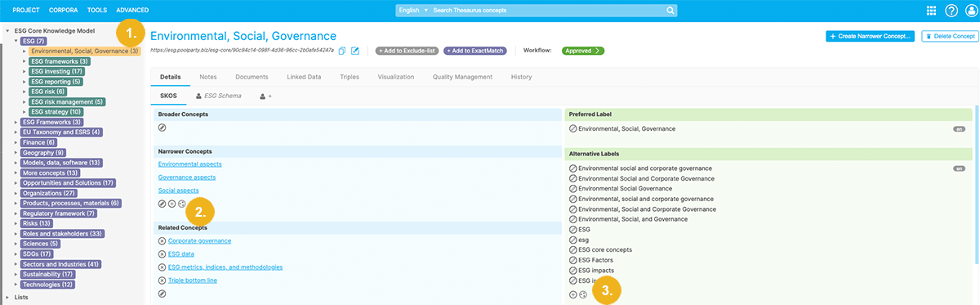Edit the Environmental Social Governance alternative label
Image resolution: width=980 pixels, height=305 pixels.
[x=572, y=188]
